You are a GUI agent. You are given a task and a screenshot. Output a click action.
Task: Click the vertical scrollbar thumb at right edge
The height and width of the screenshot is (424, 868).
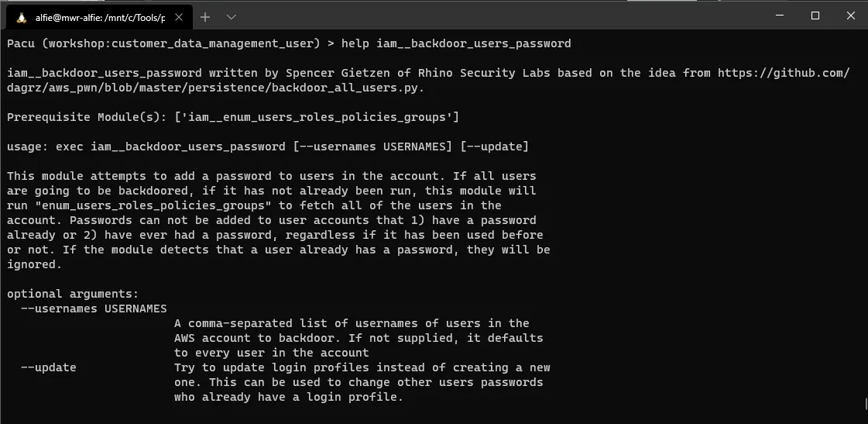click(x=865, y=402)
